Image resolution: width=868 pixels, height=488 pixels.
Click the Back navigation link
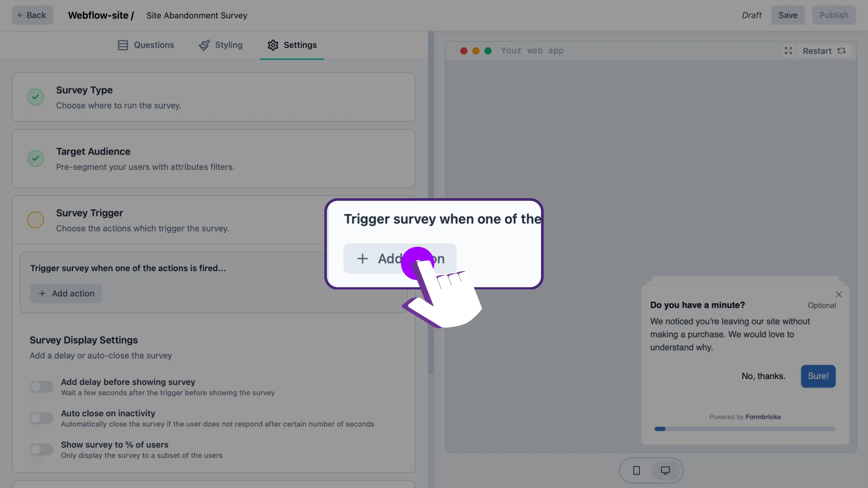tap(32, 15)
